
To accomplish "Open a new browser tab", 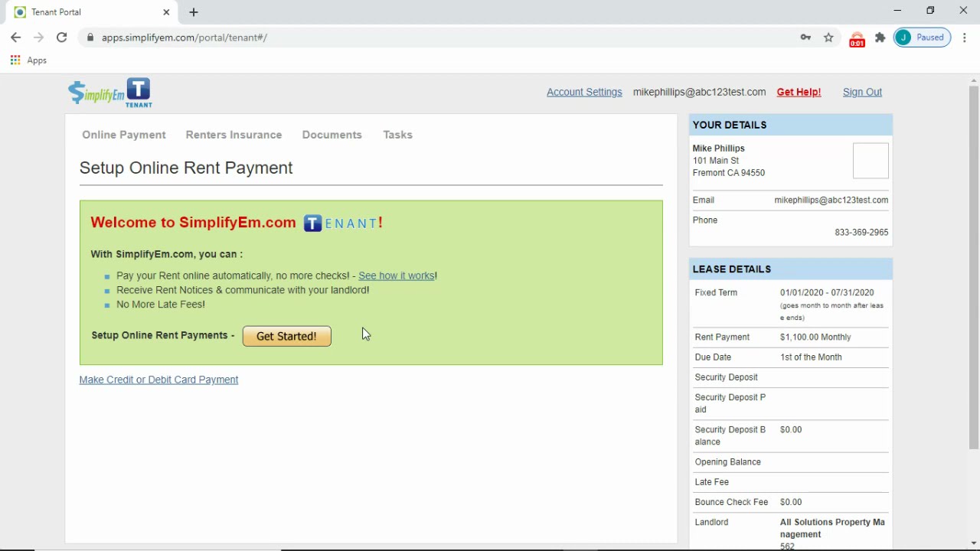I will (194, 12).
